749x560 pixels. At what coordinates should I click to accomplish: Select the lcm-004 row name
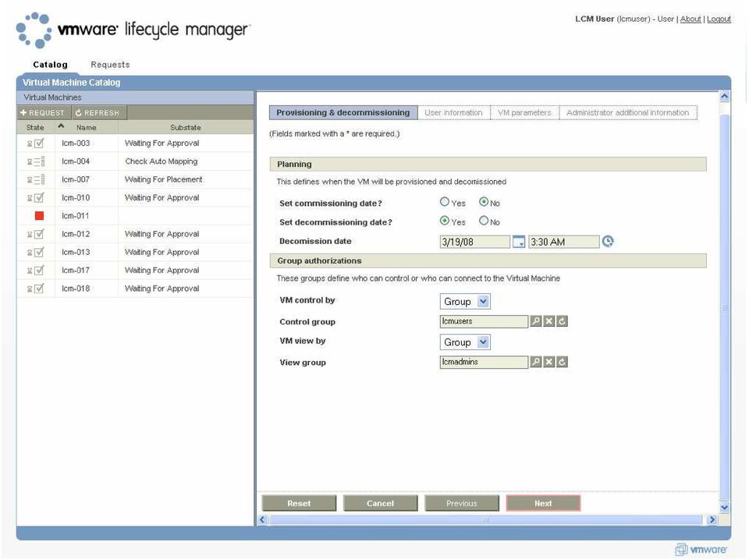76,161
